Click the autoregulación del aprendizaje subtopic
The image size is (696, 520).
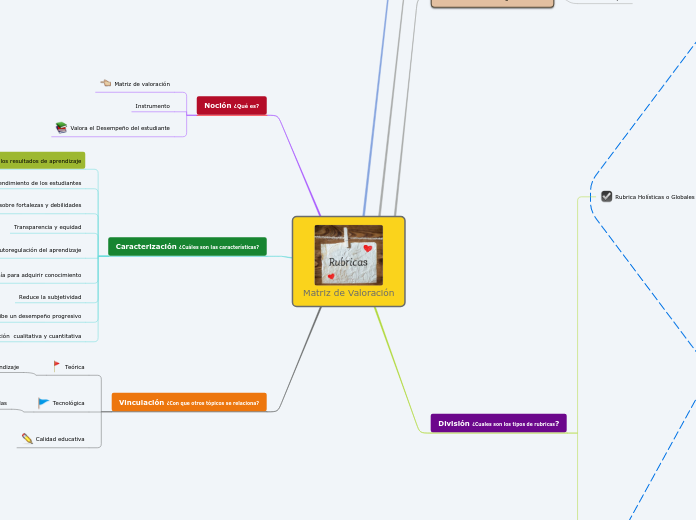click(40, 250)
